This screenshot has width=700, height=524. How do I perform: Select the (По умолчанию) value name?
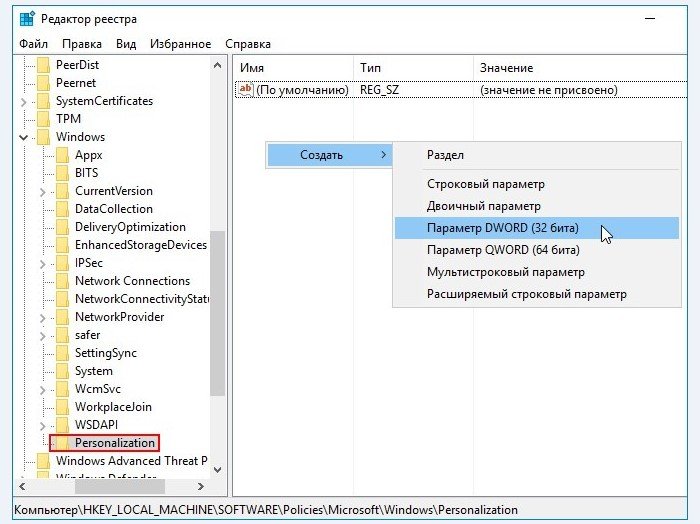tap(302, 90)
